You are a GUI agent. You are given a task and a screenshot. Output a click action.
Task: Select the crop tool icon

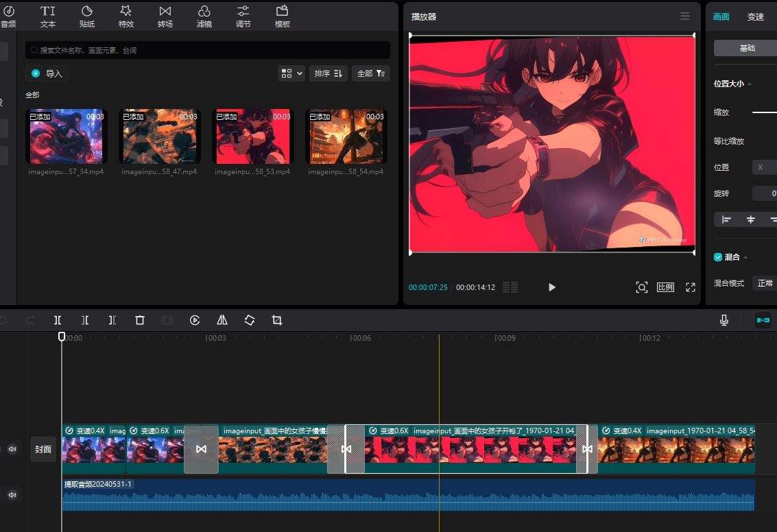pyautogui.click(x=277, y=320)
